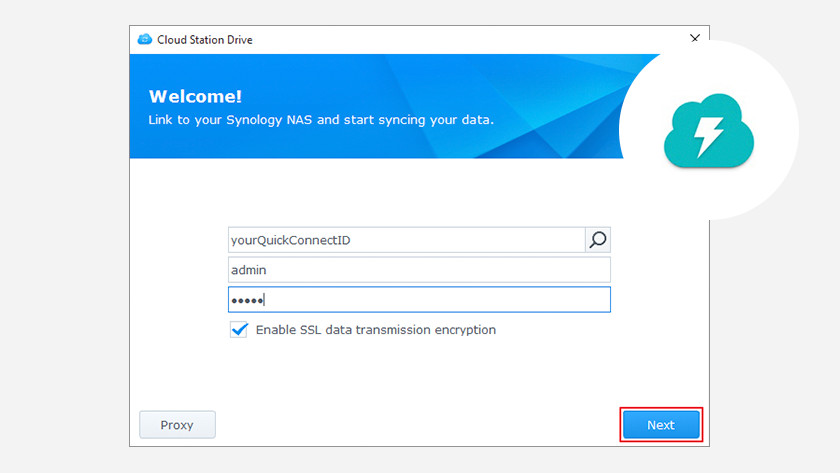
Task: Click the 'Cloud Station Drive' window title text
Action: [x=205, y=40]
